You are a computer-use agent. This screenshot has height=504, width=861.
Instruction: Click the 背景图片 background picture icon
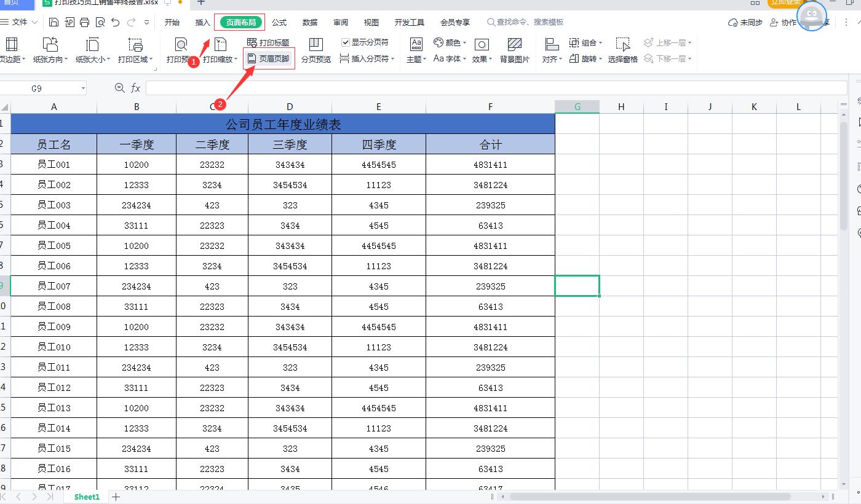(514, 50)
